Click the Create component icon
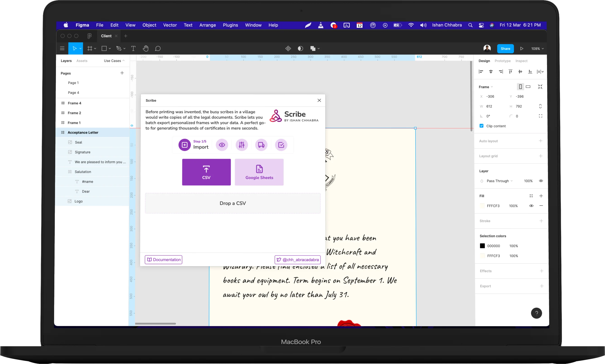 tap(288, 49)
